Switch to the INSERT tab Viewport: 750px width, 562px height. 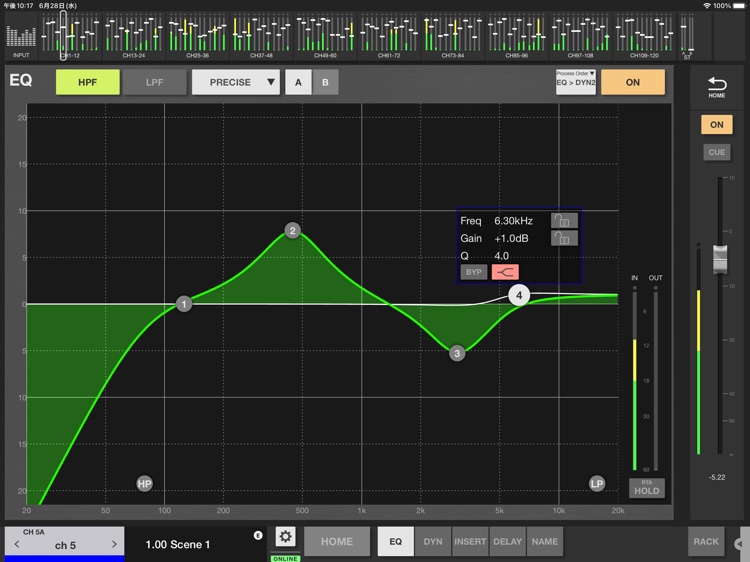click(x=470, y=541)
